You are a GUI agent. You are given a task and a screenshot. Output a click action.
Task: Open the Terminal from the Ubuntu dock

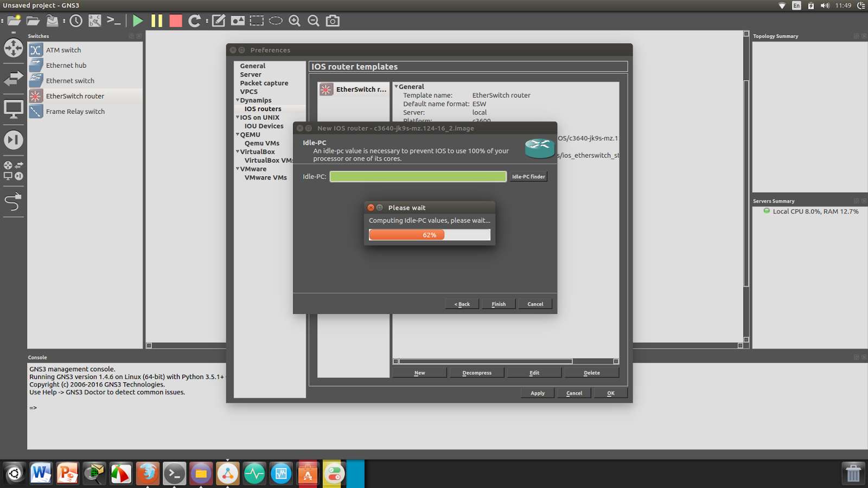click(x=174, y=473)
